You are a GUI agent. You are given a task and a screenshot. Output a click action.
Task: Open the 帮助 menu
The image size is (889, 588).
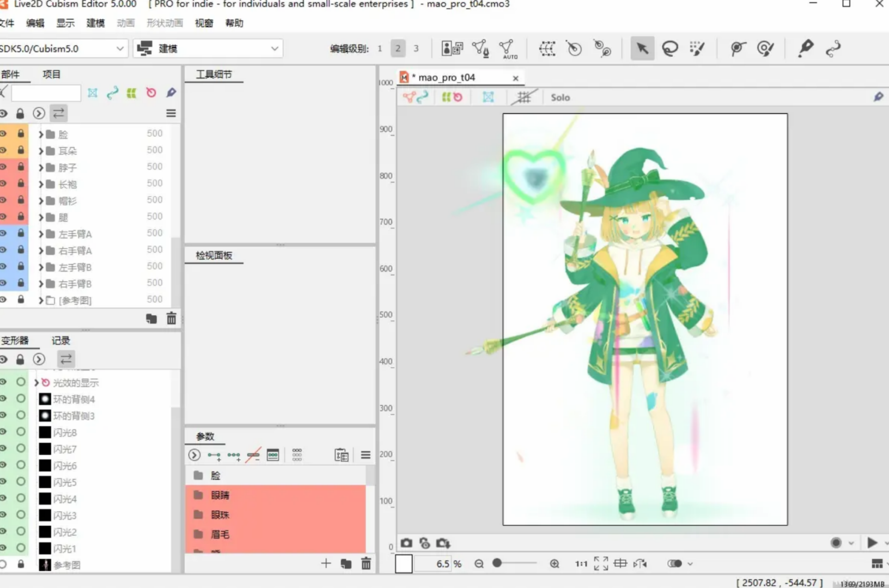[x=234, y=23]
